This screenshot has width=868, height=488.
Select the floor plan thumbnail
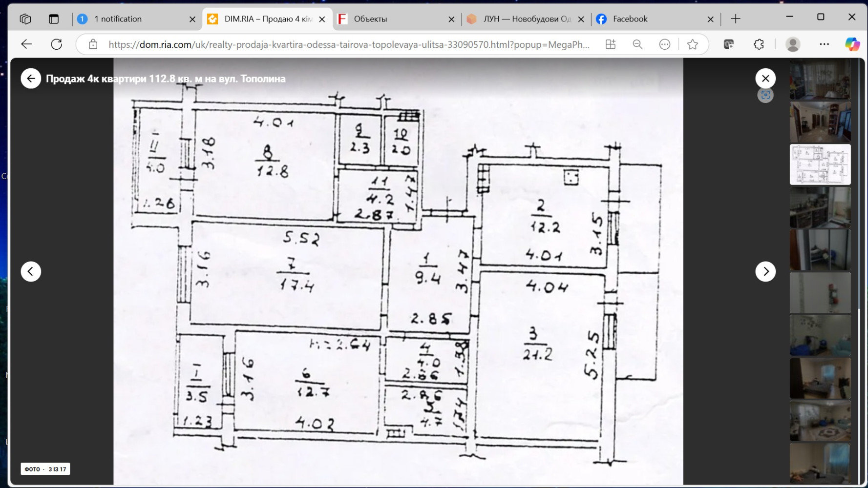click(820, 164)
